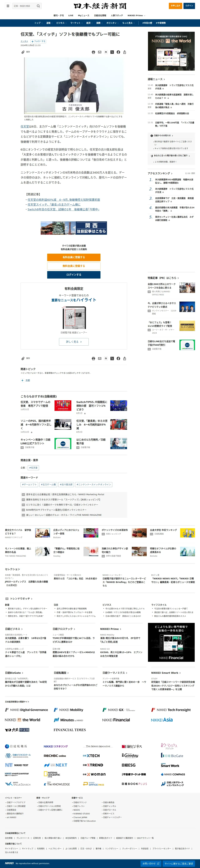Click the 関西 注目記事はこちら banner
The width and height of the screenshot is (200, 868).
click(74, 228)
